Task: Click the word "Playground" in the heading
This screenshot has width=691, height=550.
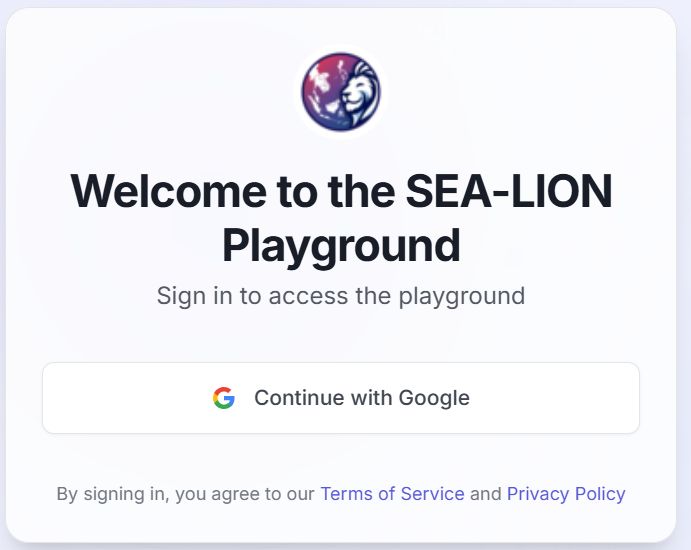Action: (x=341, y=245)
